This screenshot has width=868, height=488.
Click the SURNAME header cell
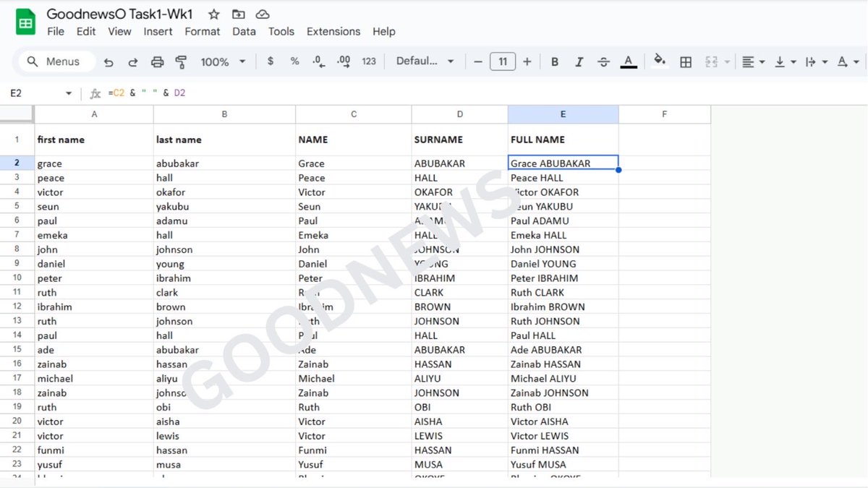[x=459, y=140]
